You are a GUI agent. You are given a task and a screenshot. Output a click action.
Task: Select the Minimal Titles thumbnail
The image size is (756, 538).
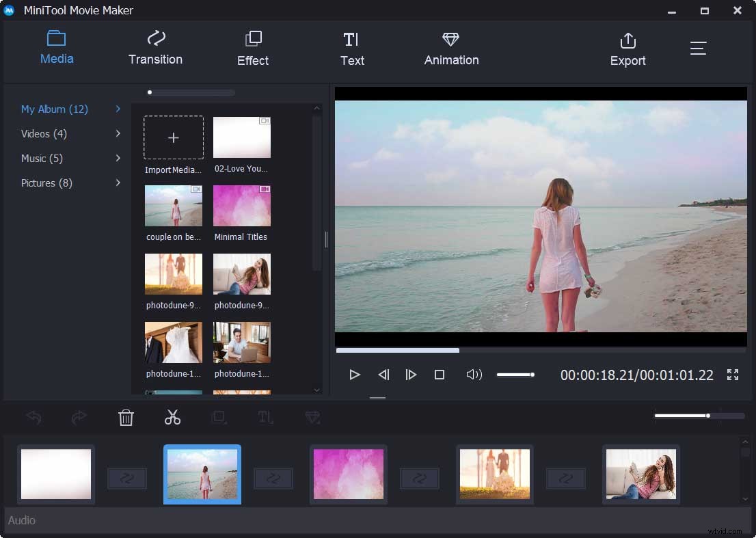(x=241, y=205)
